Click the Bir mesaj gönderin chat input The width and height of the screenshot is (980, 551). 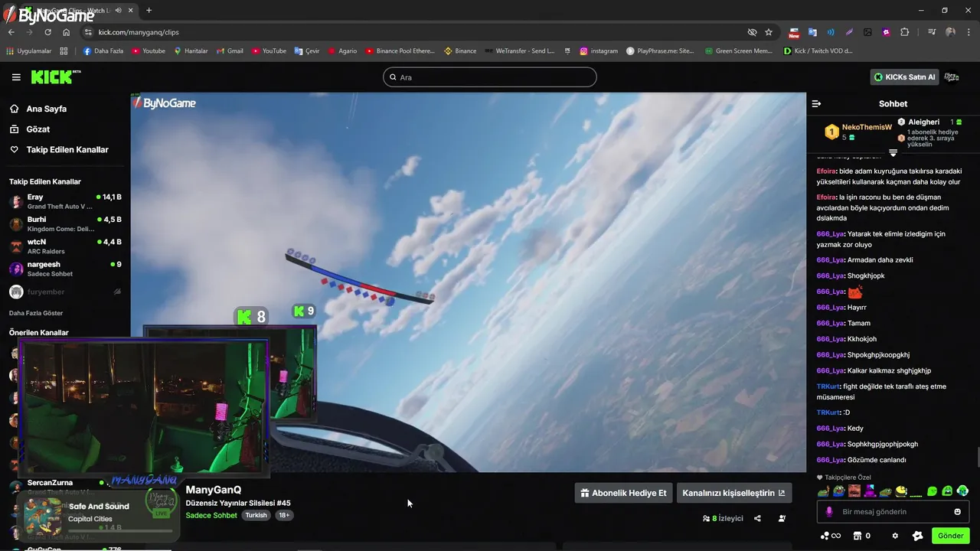(x=893, y=511)
